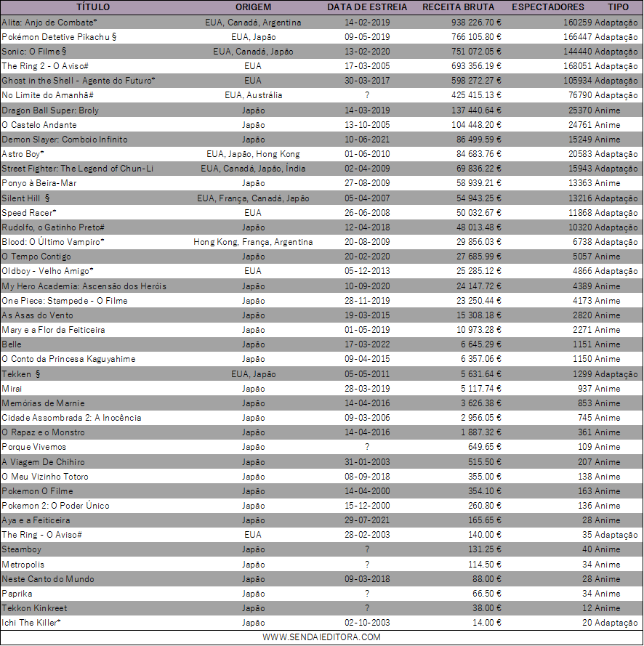Click the title 'Pokemon O Filme'
The height and width of the screenshot is (646, 644).
pos(37,491)
